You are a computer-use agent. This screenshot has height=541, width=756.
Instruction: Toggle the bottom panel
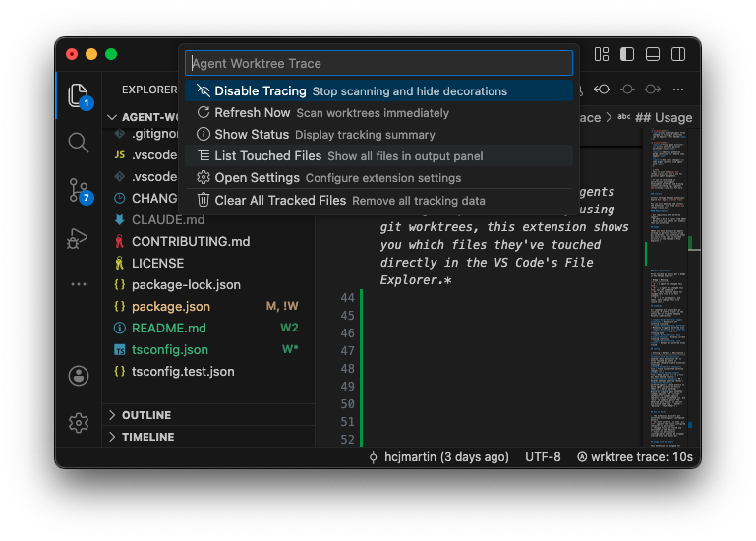[653, 54]
